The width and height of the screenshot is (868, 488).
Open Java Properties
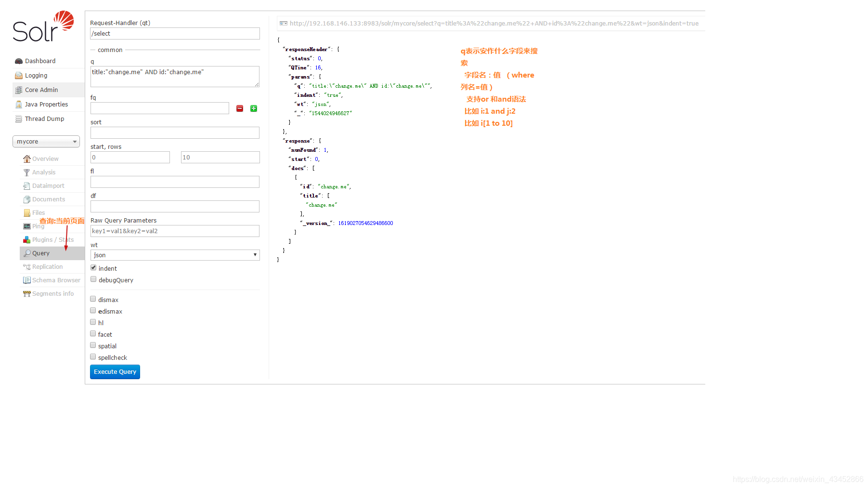[46, 105]
